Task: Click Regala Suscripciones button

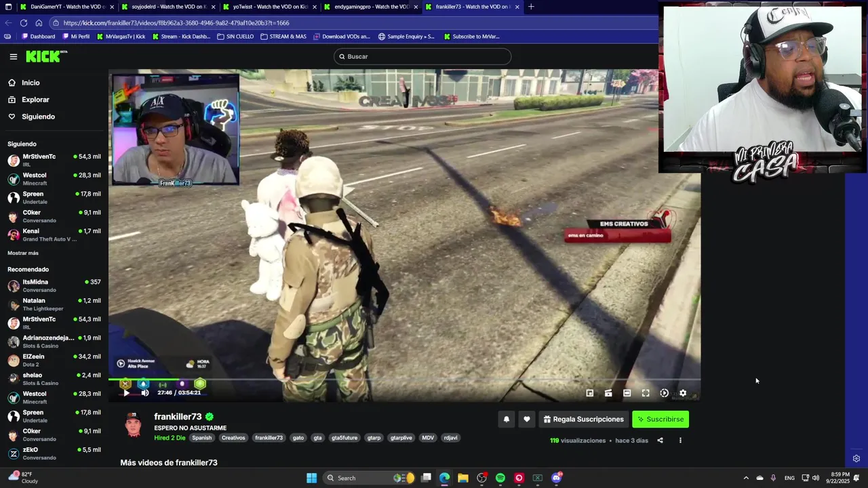Action: point(583,420)
